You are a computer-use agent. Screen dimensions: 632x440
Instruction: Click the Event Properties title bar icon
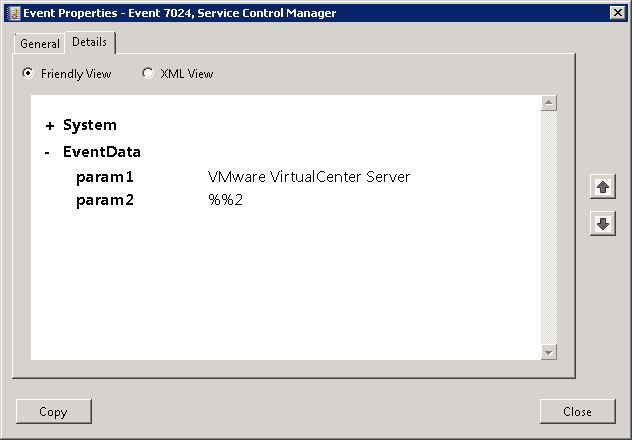[13, 13]
